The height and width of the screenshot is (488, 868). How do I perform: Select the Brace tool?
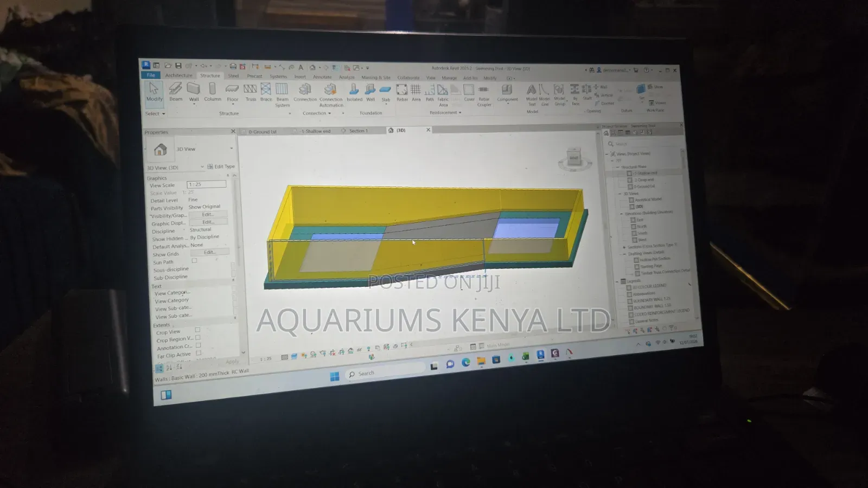266,92
